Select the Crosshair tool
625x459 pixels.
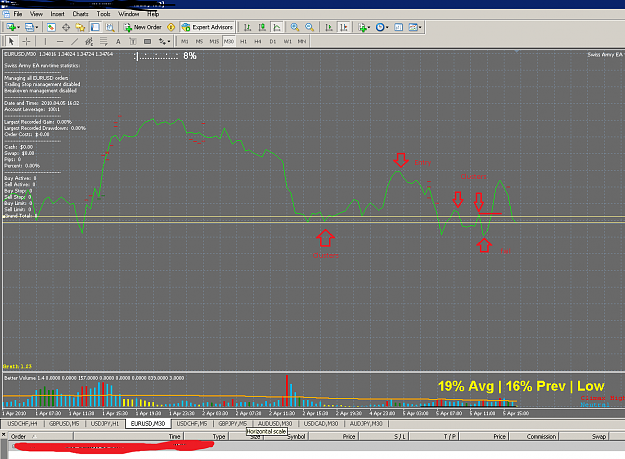[26, 41]
